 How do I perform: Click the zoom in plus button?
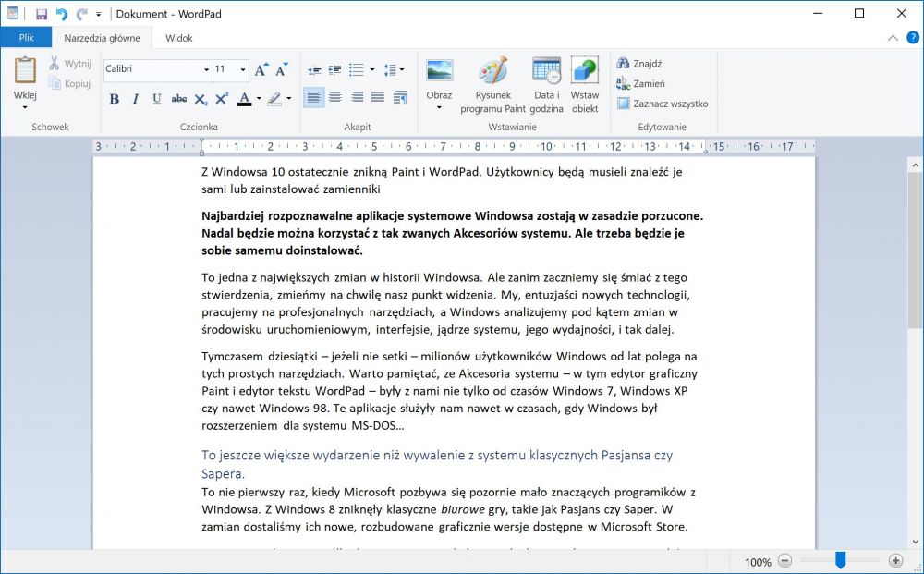pyautogui.click(x=895, y=561)
